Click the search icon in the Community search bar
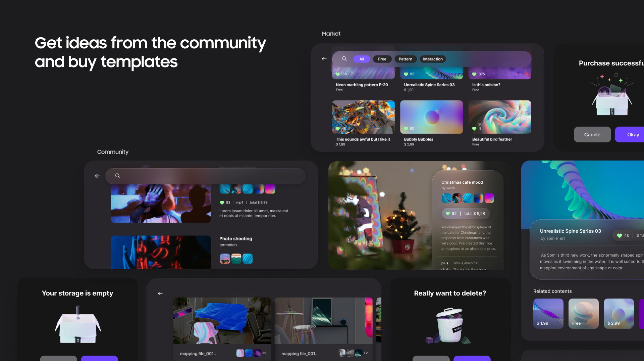 coord(117,176)
